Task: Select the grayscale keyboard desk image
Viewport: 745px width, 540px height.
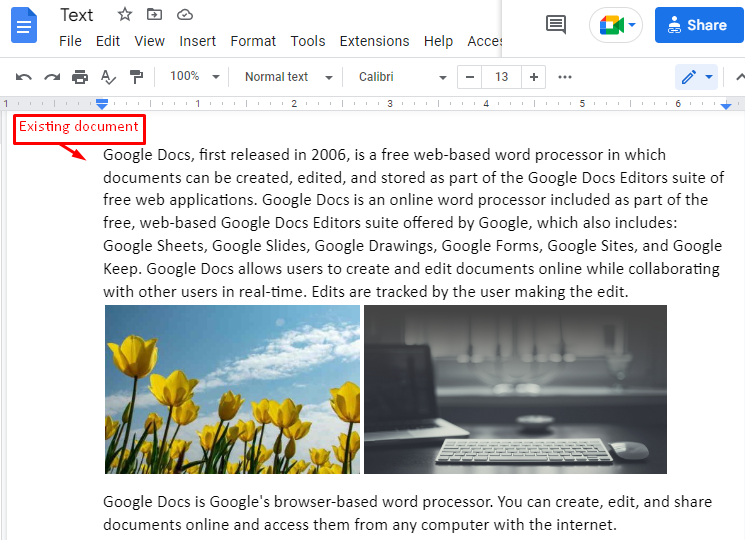Action: tap(516, 389)
